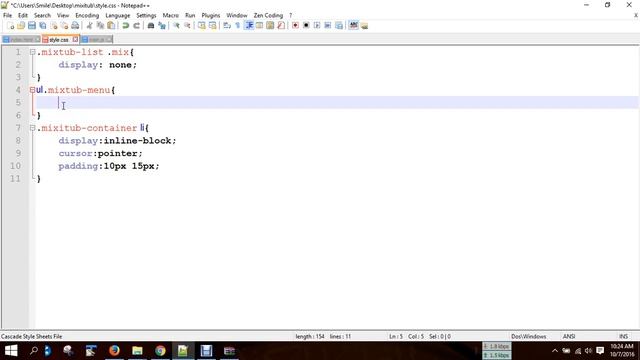Click the Function List toolbar icon

[281, 26]
